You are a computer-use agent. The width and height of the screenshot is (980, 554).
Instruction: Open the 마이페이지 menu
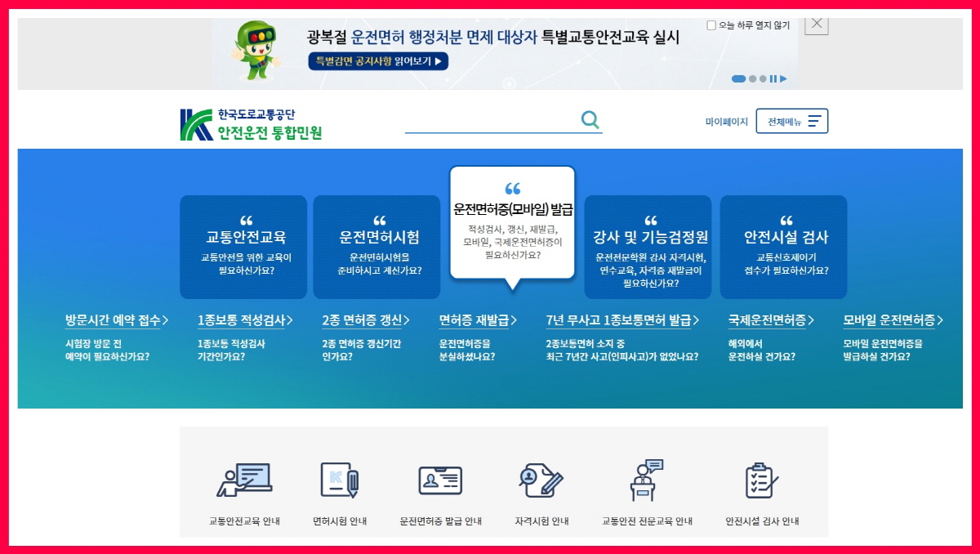pos(726,119)
